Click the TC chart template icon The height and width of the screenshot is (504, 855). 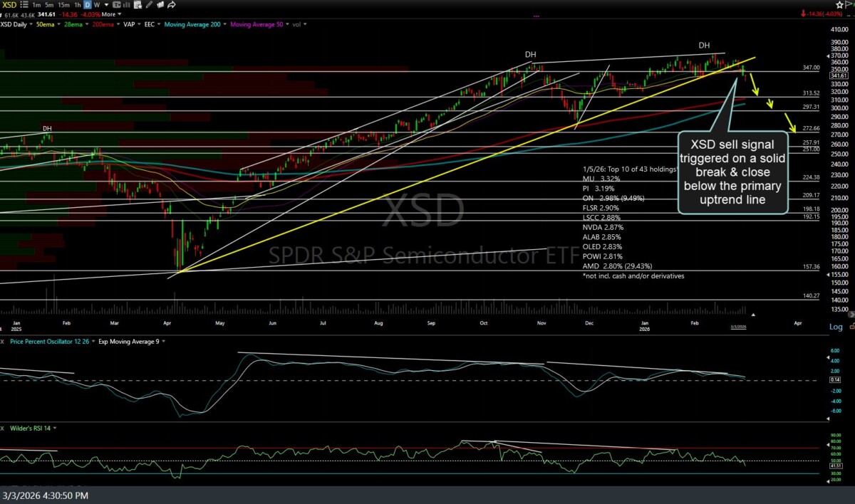[x=118, y=4]
